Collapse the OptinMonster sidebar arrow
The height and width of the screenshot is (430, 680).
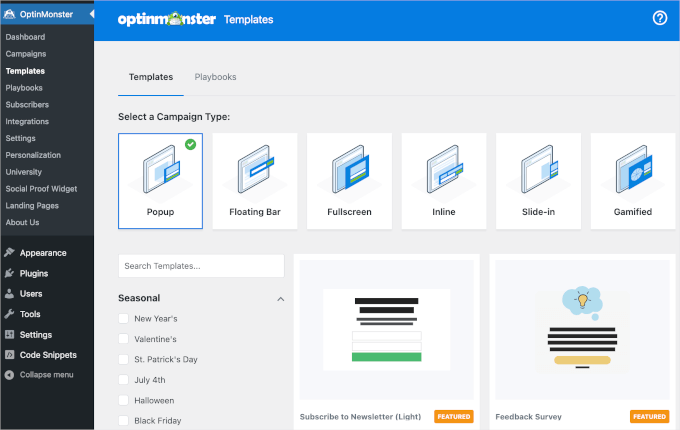coord(92,14)
